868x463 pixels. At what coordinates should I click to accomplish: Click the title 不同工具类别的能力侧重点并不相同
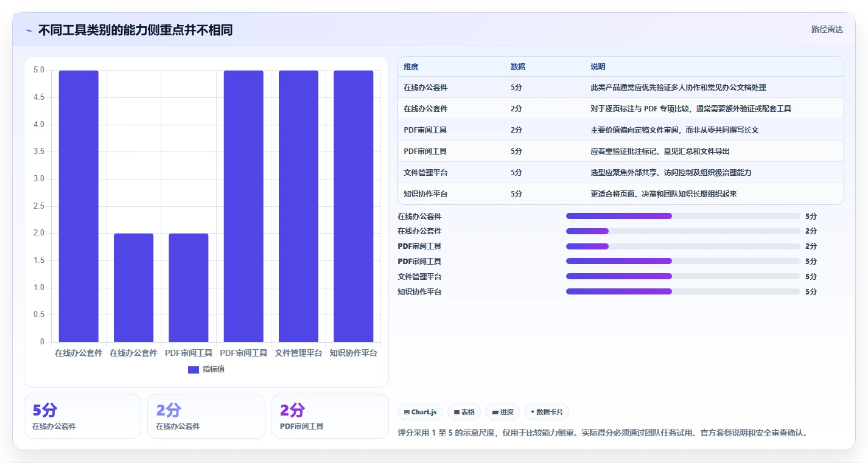[135, 30]
